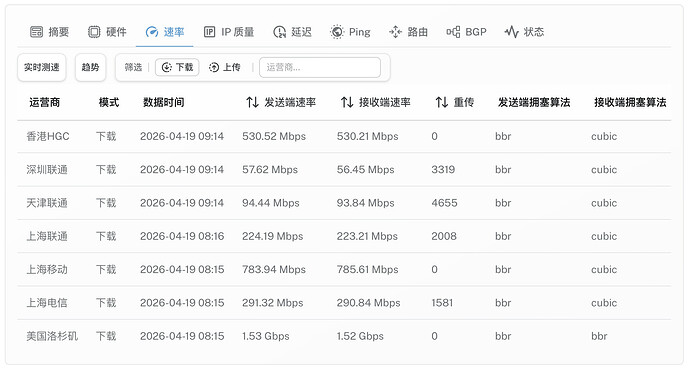Click the 785.61 Mbps receive rate

pyautogui.click(x=367, y=270)
